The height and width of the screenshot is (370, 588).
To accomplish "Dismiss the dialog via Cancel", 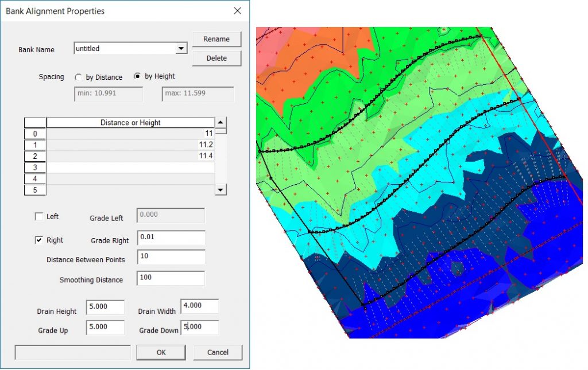I will tap(218, 352).
